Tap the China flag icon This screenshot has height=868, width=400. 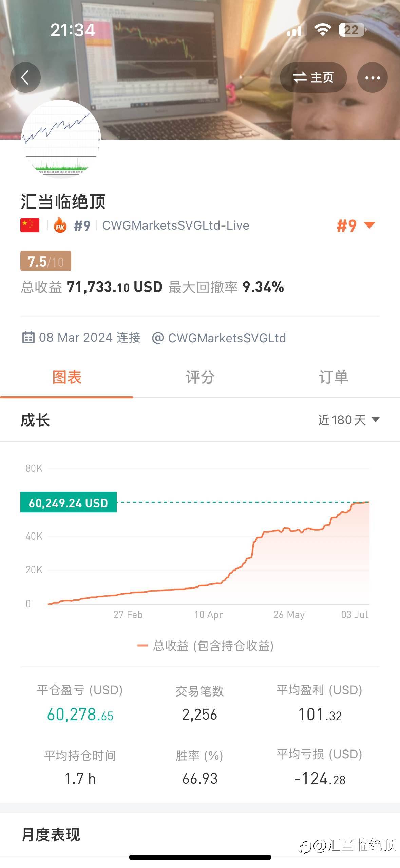[x=30, y=225]
